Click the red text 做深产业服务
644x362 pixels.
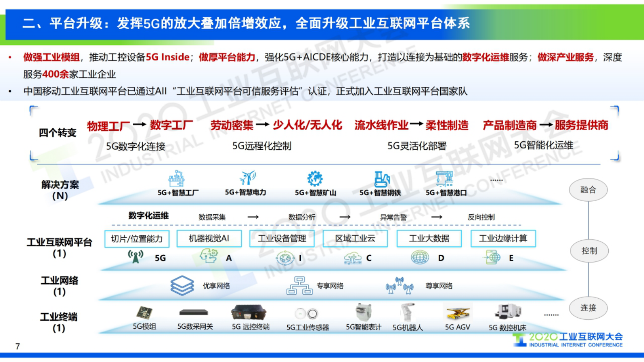(x=566, y=57)
